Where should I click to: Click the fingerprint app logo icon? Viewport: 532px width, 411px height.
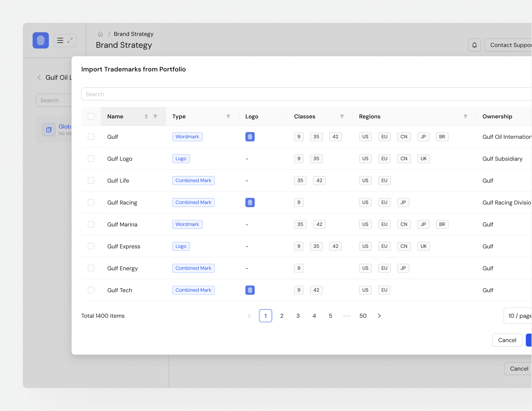[x=41, y=40]
